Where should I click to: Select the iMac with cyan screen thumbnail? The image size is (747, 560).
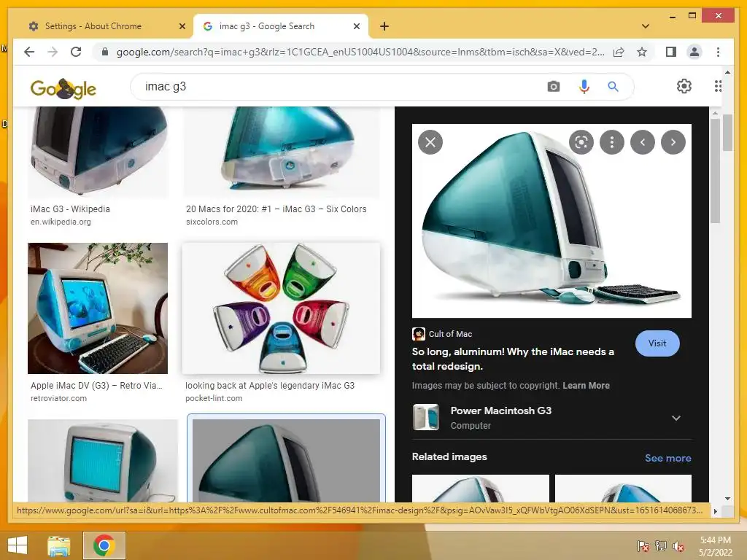coord(102,460)
